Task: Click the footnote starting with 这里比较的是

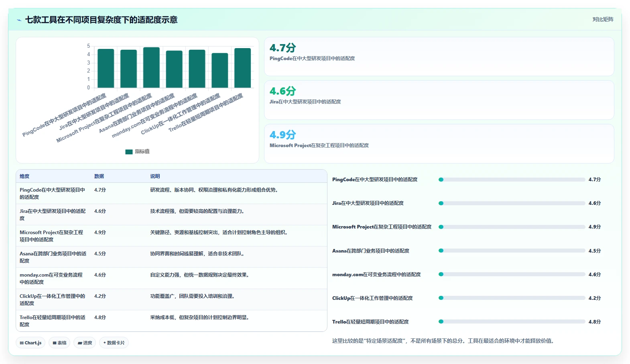Action: (443, 341)
